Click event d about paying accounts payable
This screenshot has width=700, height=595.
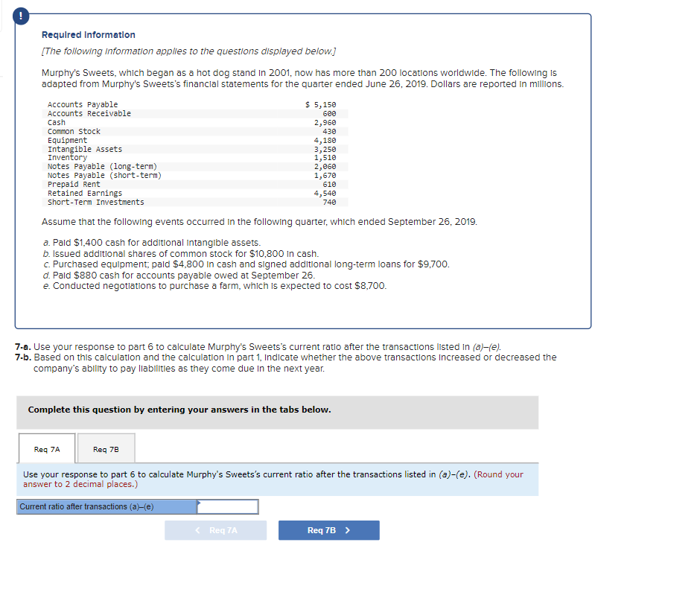point(179,275)
